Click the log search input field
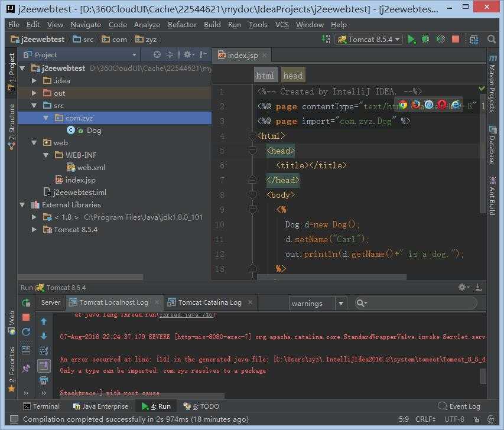The height and width of the screenshot is (430, 504). point(415,303)
